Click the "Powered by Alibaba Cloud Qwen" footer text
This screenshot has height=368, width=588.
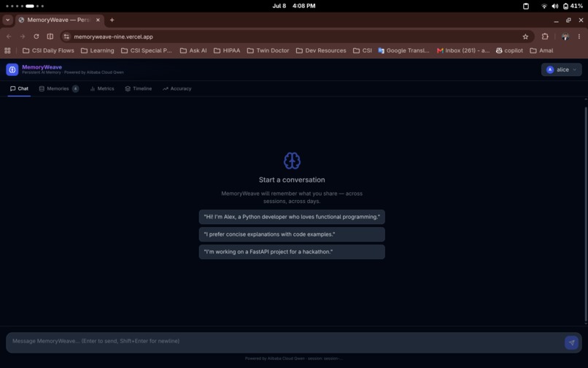275,359
